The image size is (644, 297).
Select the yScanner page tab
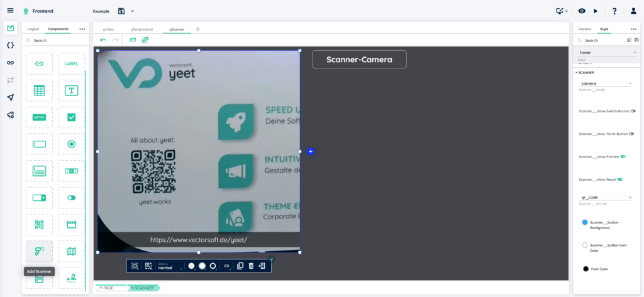click(177, 30)
